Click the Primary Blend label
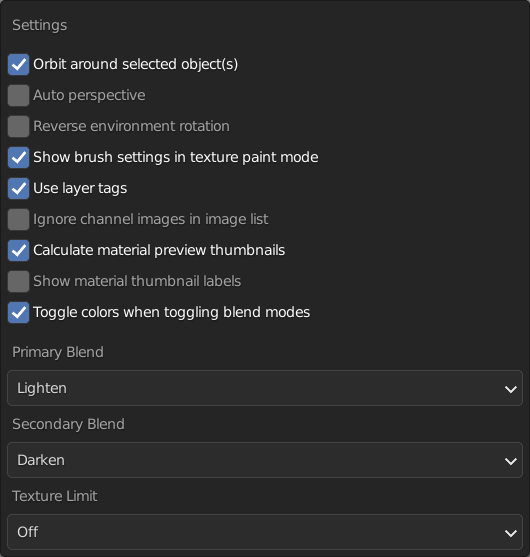This screenshot has width=530, height=557. click(58, 352)
